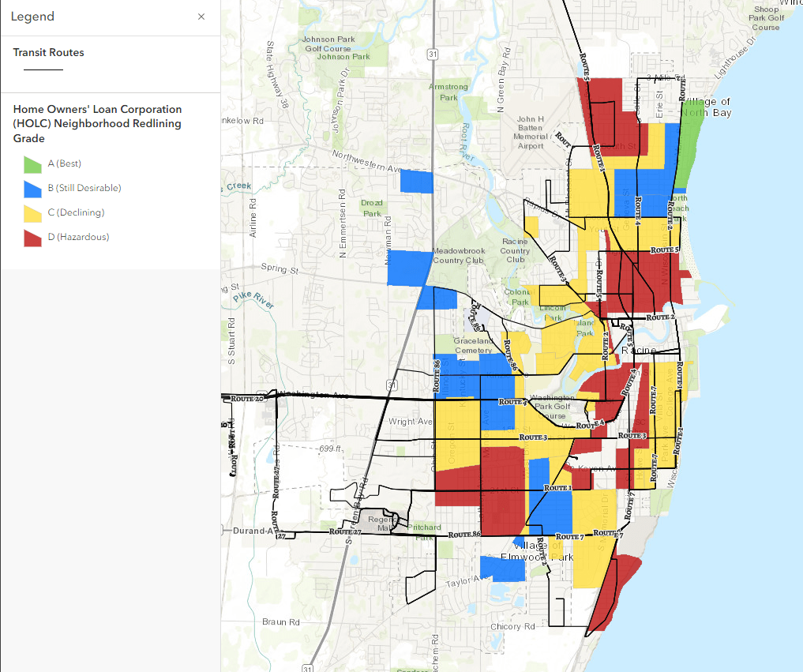Screen dimensions: 803x672
Task: Click the Transit Routes line symbol
Action: tap(43, 70)
